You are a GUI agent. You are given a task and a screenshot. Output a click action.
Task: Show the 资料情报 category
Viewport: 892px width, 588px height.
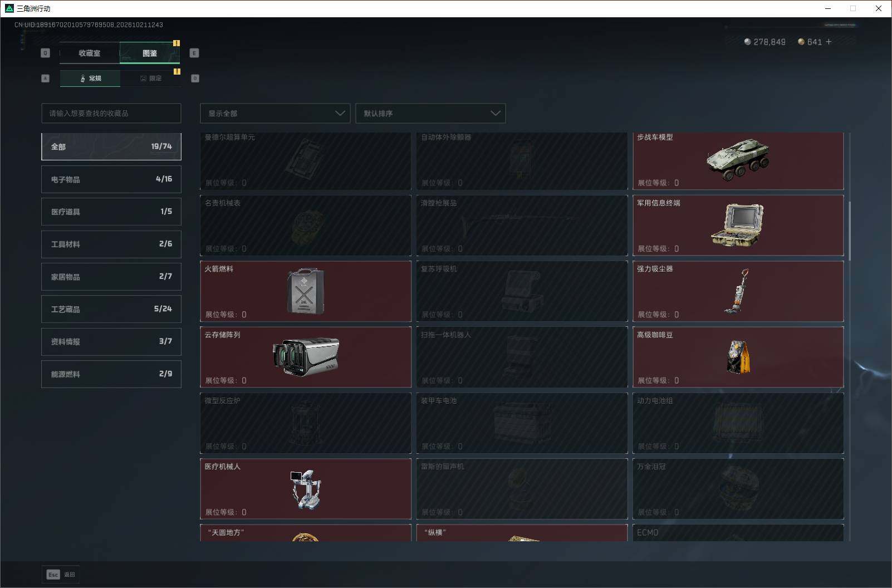point(111,341)
